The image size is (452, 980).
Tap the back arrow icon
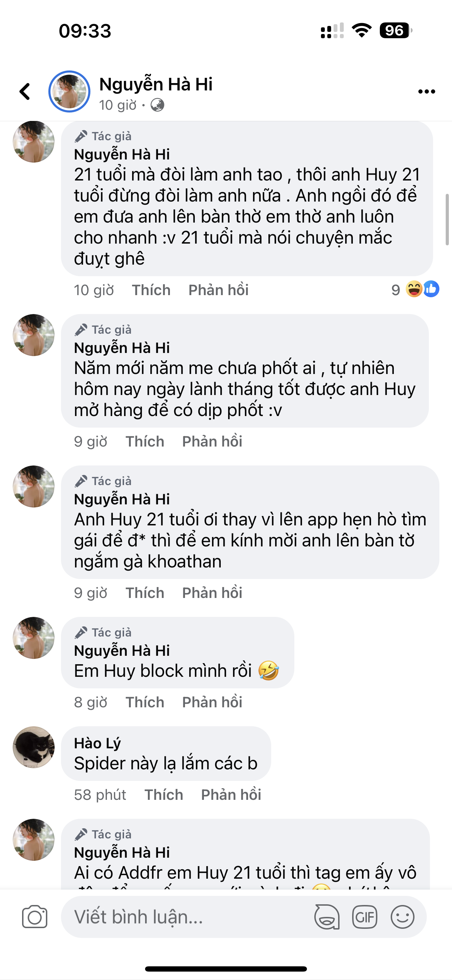pos(25,92)
